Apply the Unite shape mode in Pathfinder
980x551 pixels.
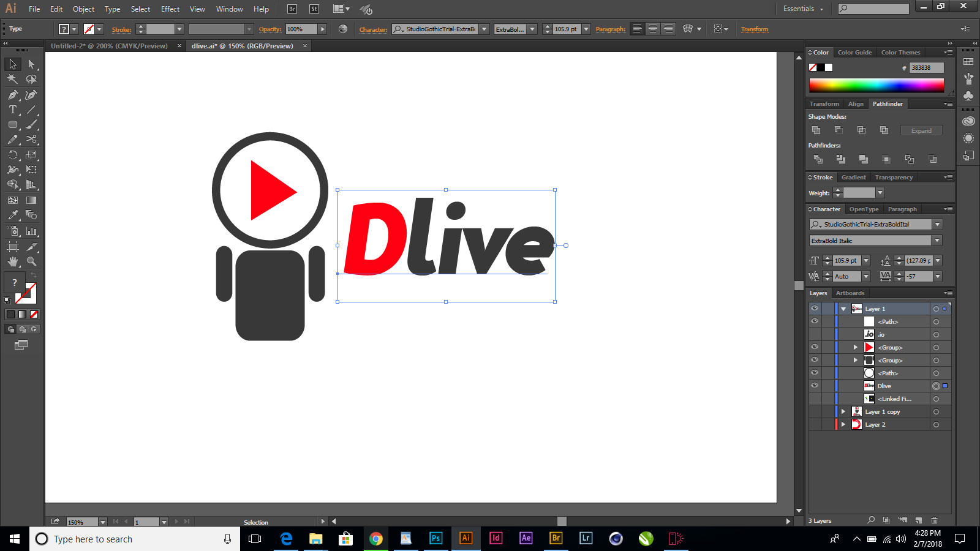[816, 130]
